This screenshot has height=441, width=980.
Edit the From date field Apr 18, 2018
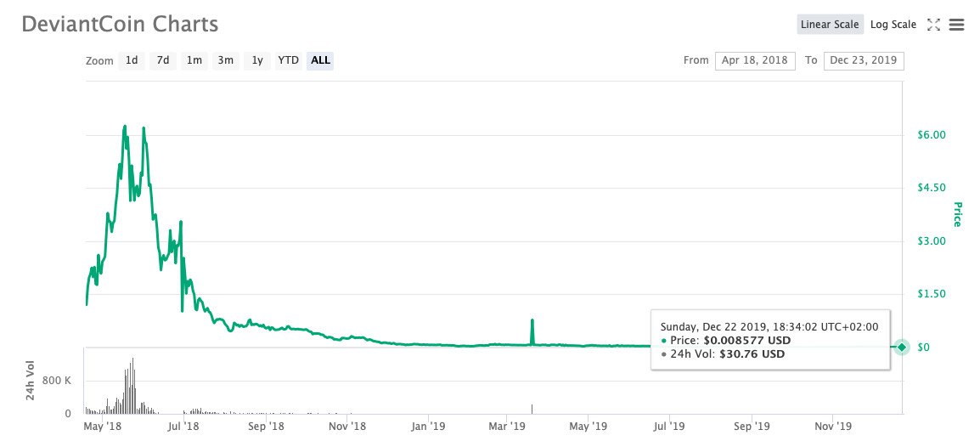pos(755,60)
